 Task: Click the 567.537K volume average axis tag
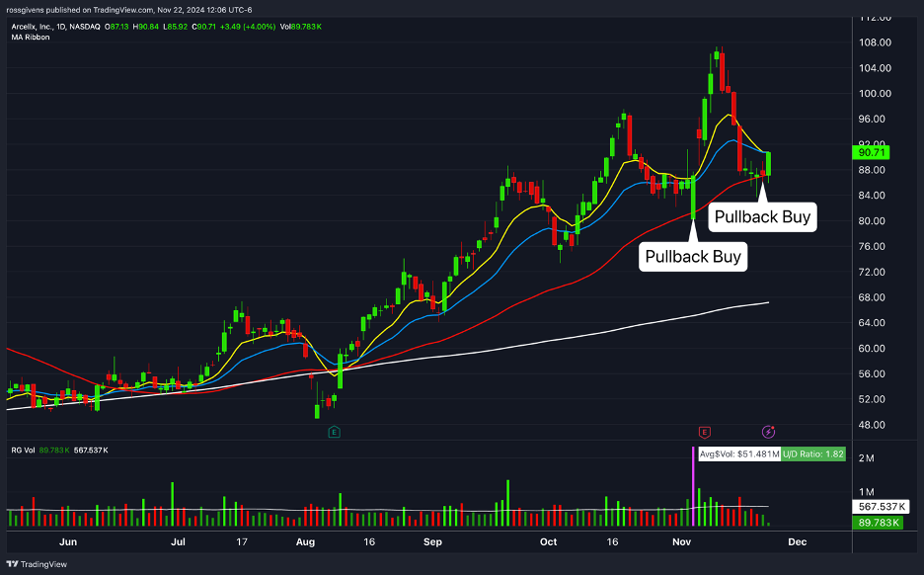(881, 507)
